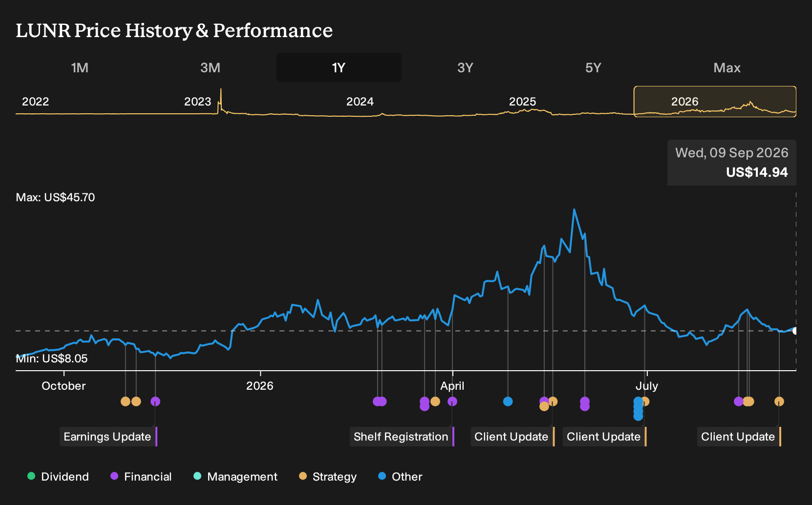Click the purple Financial dot at April
The width and height of the screenshot is (812, 505).
[x=452, y=401]
